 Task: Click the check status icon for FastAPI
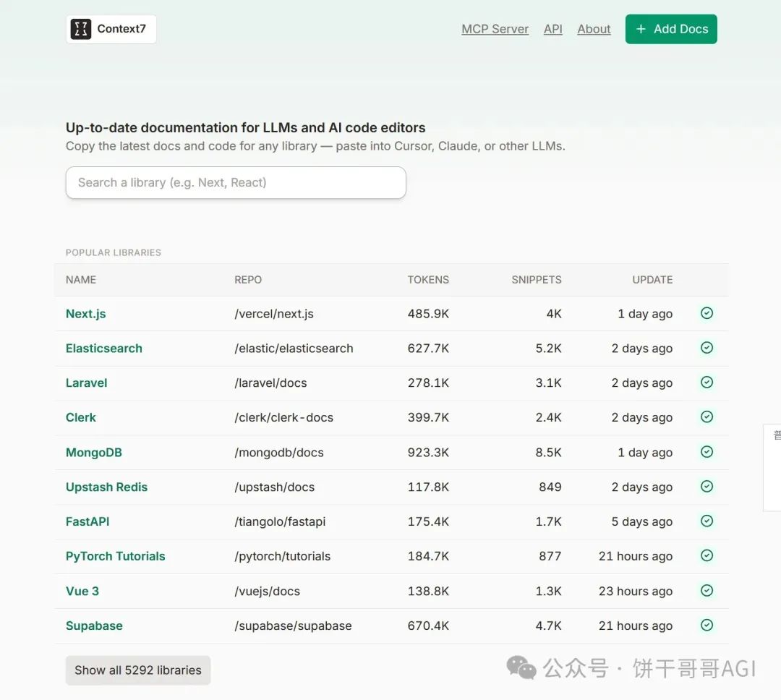707,521
